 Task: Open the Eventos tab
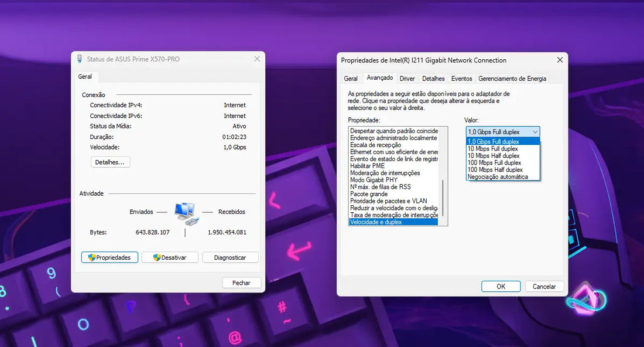pyautogui.click(x=462, y=78)
